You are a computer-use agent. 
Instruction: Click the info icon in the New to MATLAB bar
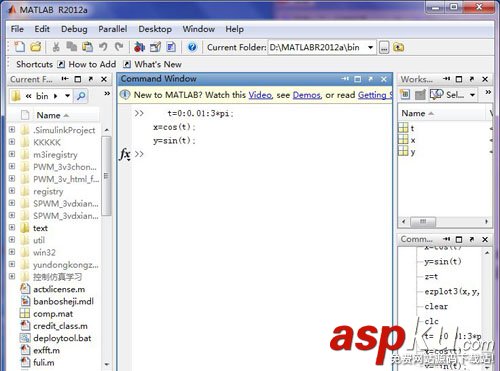point(125,95)
